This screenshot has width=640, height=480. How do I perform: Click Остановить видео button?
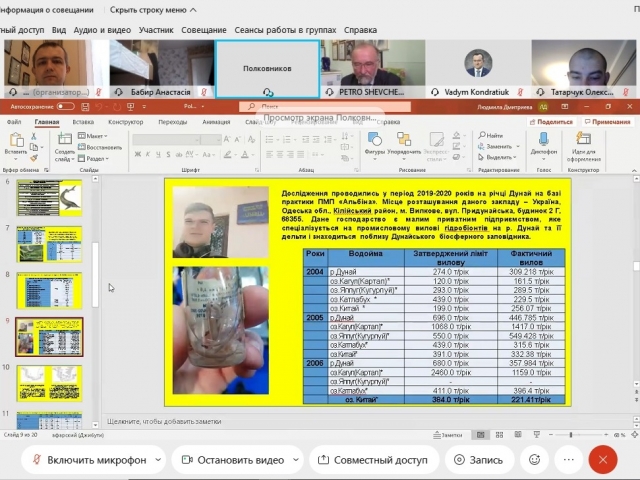click(x=233, y=460)
